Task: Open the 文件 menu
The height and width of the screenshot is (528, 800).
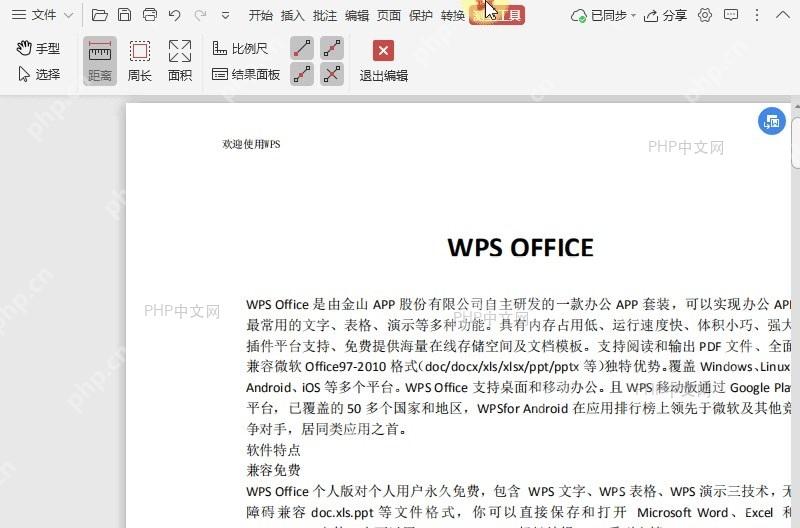Action: 34,15
